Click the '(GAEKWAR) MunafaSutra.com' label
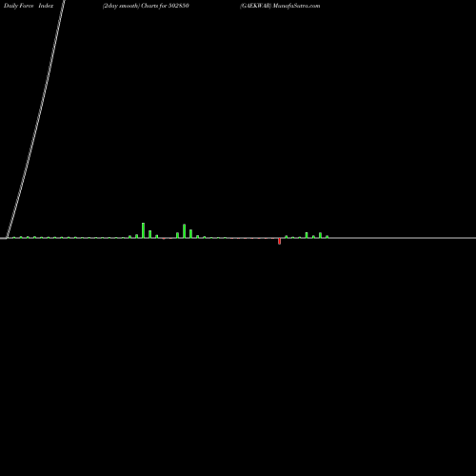Image resolution: width=476 pixels, height=476 pixels. (x=280, y=6)
